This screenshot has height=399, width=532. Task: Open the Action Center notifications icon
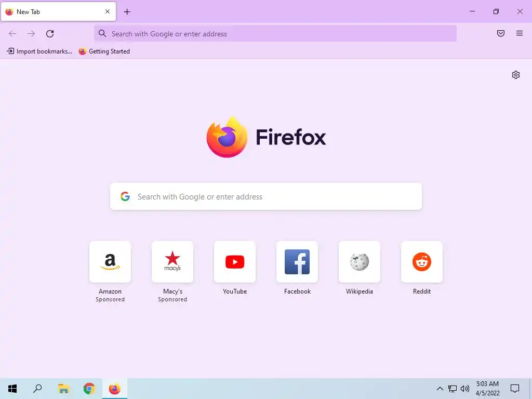click(x=515, y=389)
